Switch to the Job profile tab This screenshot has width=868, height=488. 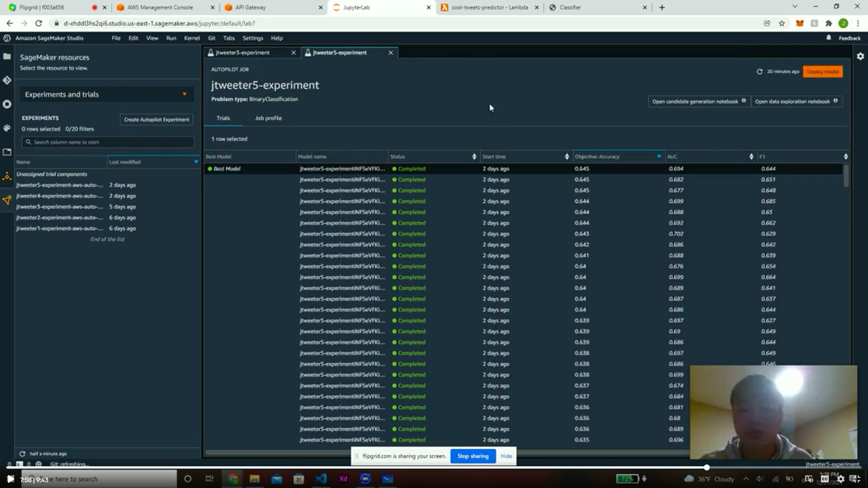pyautogui.click(x=268, y=118)
